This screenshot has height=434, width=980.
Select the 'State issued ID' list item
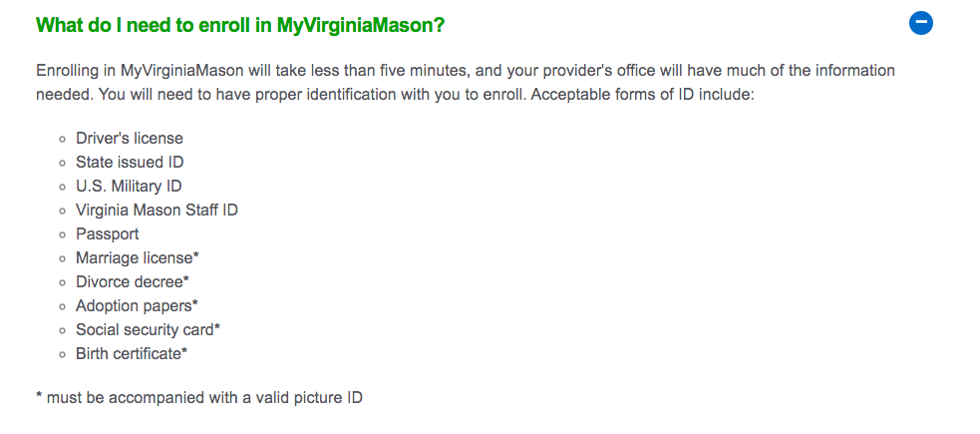[130, 162]
